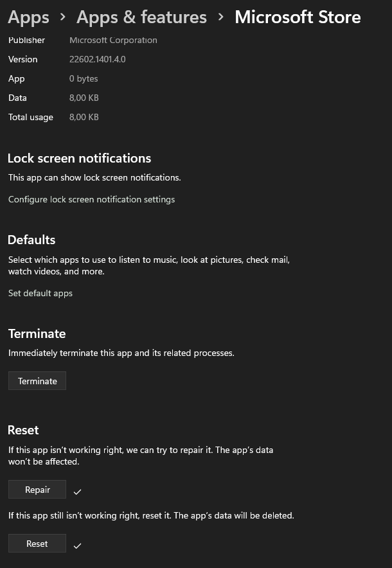Click the Repair button
Image resolution: width=392 pixels, height=568 pixels.
(x=37, y=490)
